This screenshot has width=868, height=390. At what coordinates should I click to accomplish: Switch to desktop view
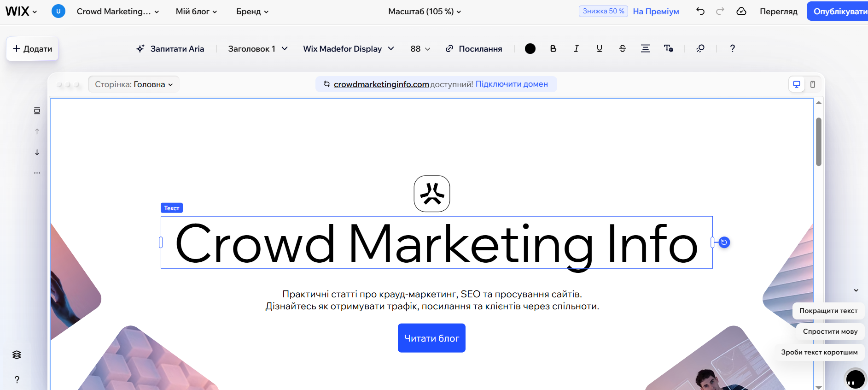[x=797, y=84]
